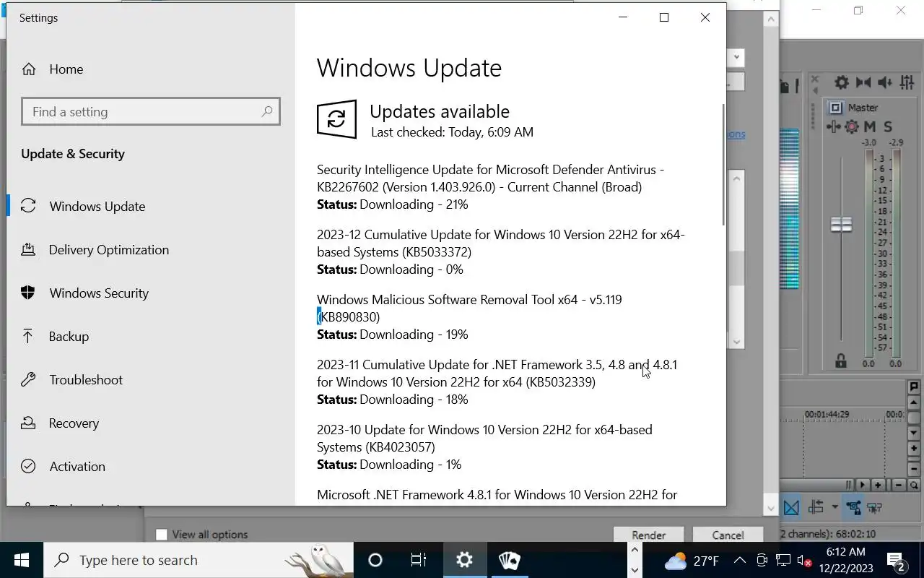The width and height of the screenshot is (924, 578).
Task: Click timeline zoom magnifier icon
Action: tap(914, 486)
